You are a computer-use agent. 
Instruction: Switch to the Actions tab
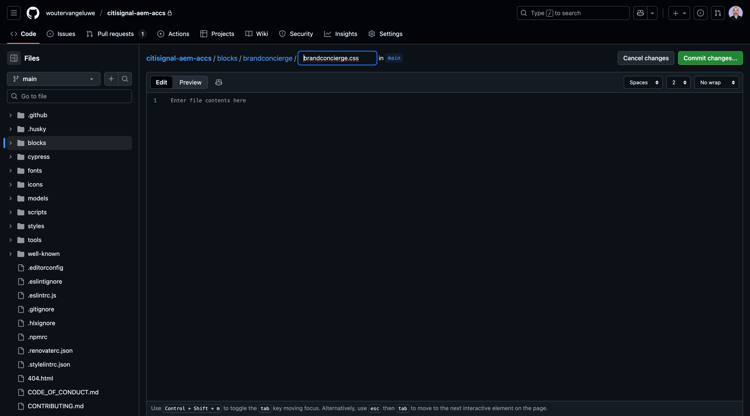(173, 34)
